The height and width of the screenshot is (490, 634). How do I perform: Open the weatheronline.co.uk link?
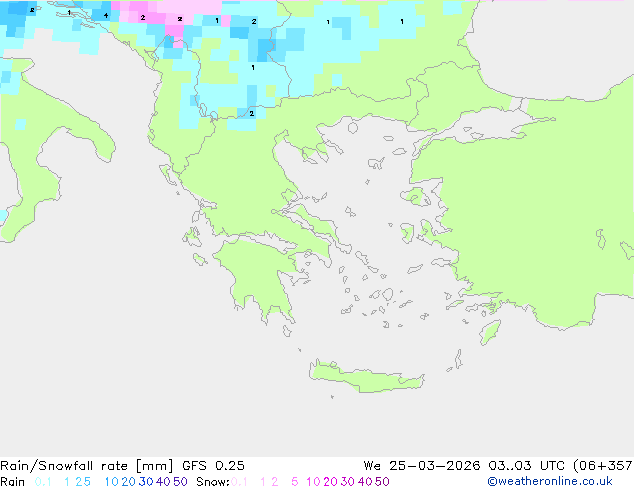click(x=550, y=482)
